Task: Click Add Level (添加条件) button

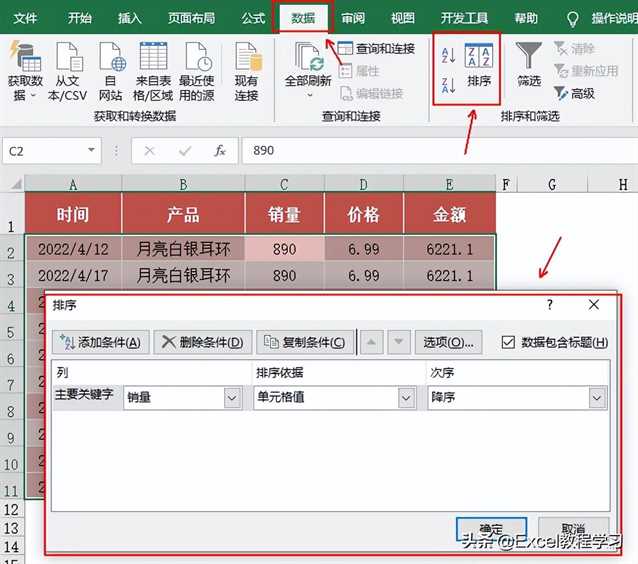Action: [x=100, y=342]
